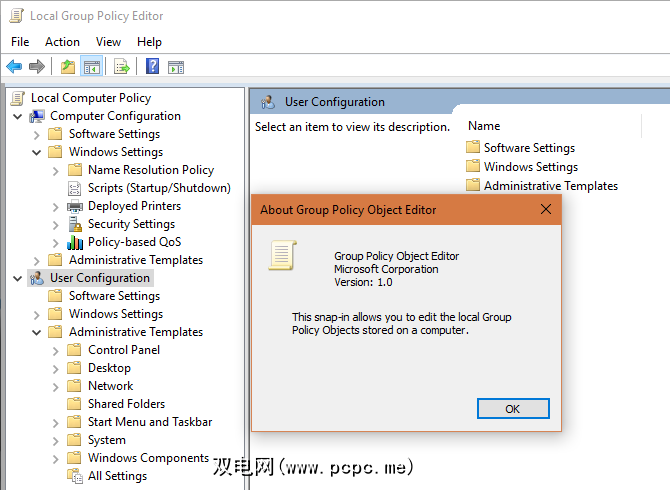The width and height of the screenshot is (670, 490).
Task: Collapse Windows Settings under Computer Configuration
Action: [37, 153]
